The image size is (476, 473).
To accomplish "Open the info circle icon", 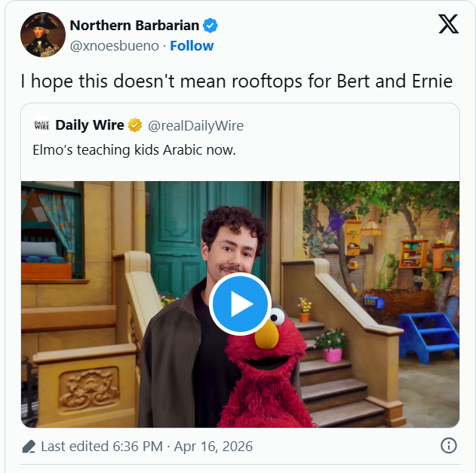I will click(448, 446).
